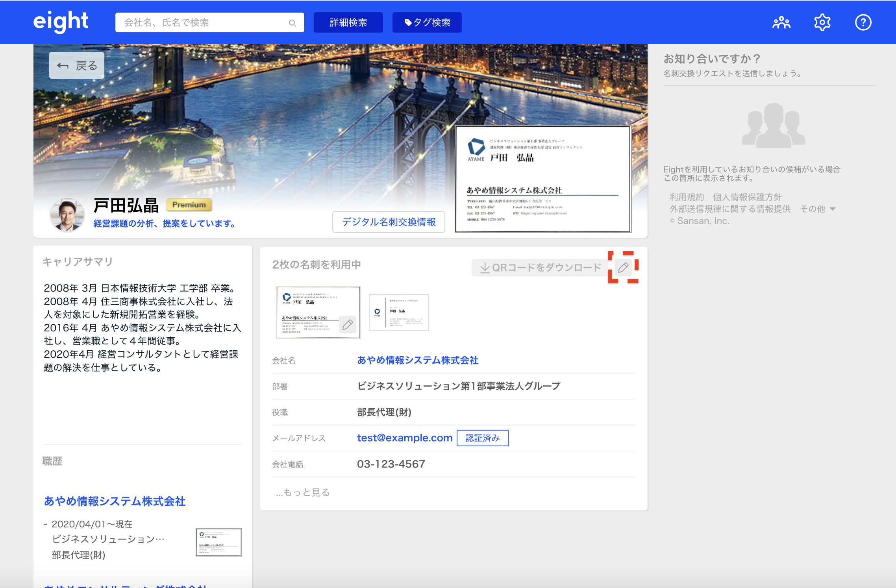Select the second business card thumbnail

[398, 312]
